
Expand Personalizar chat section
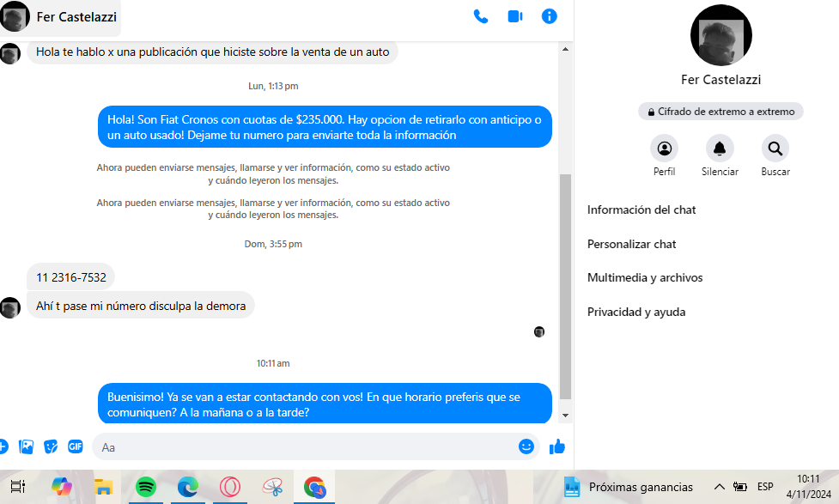[x=632, y=244]
